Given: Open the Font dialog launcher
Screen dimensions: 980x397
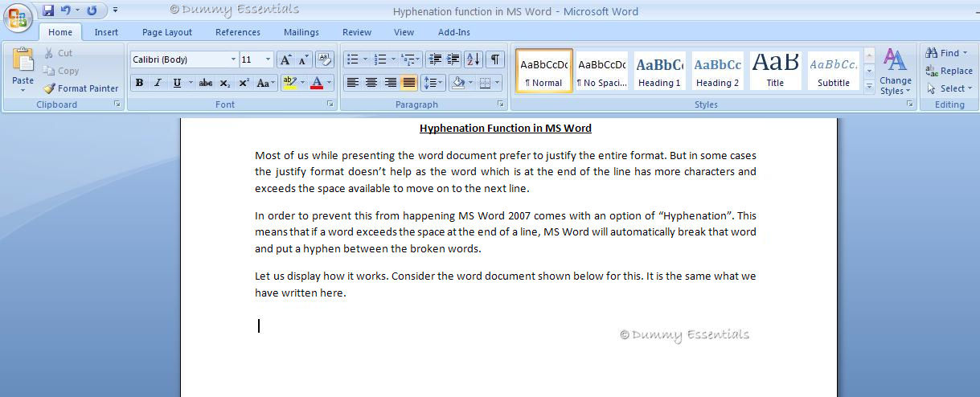Looking at the screenshot, I should click(x=330, y=104).
